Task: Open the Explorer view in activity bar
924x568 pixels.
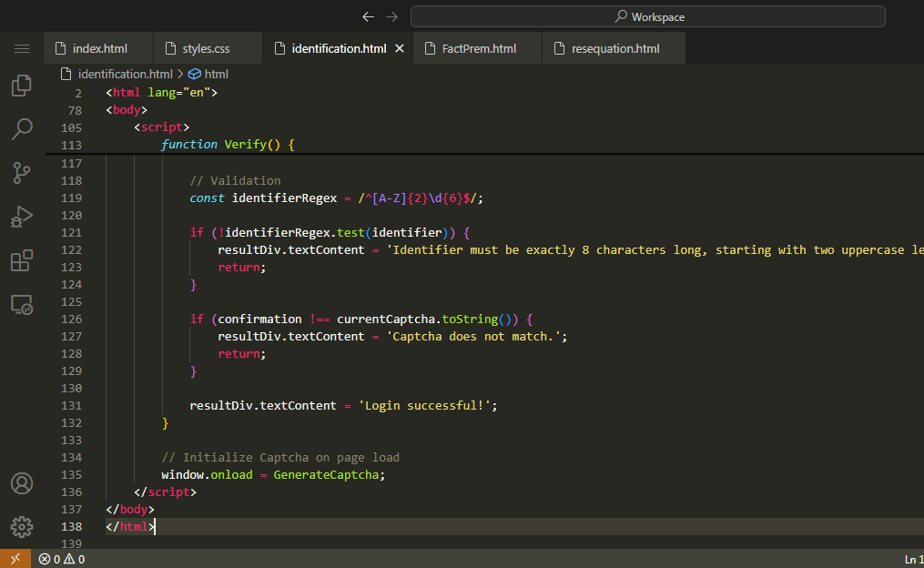Action: (22, 86)
